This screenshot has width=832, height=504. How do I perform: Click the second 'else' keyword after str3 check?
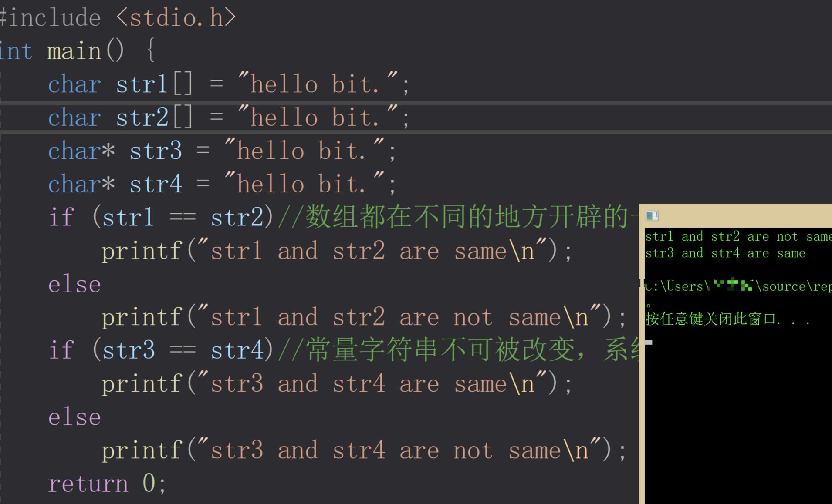[x=74, y=417]
